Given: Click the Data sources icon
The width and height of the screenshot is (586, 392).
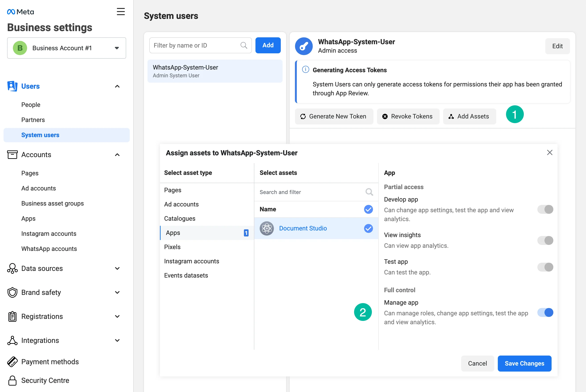Looking at the screenshot, I should 12,268.
